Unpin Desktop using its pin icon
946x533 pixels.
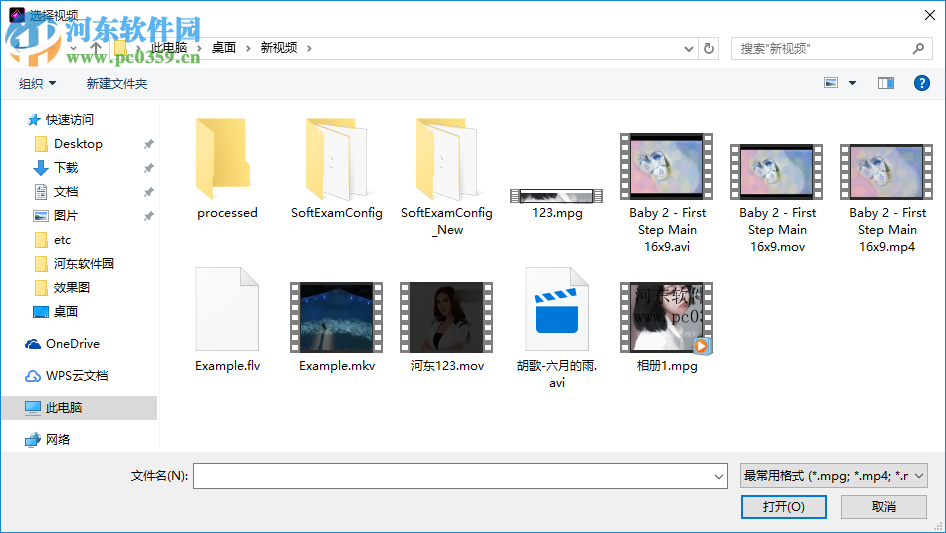pos(148,144)
